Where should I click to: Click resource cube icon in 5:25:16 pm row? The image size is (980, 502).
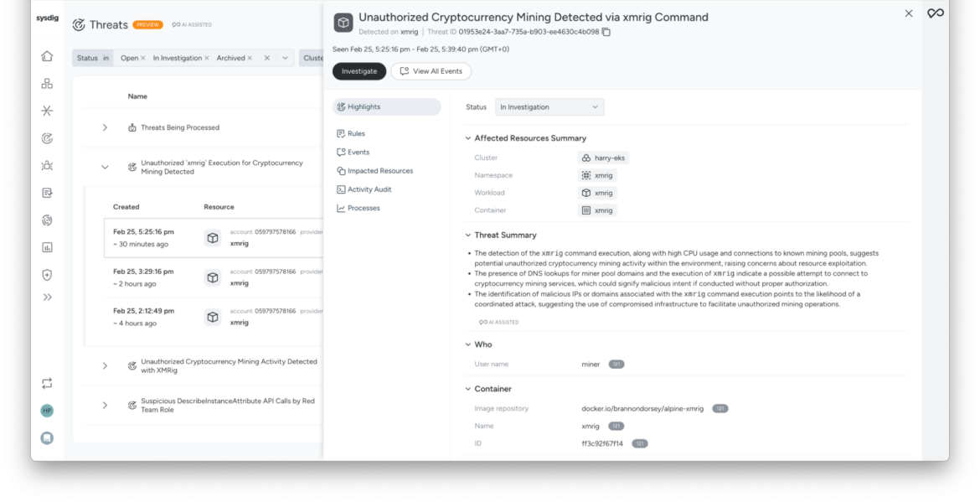point(213,238)
